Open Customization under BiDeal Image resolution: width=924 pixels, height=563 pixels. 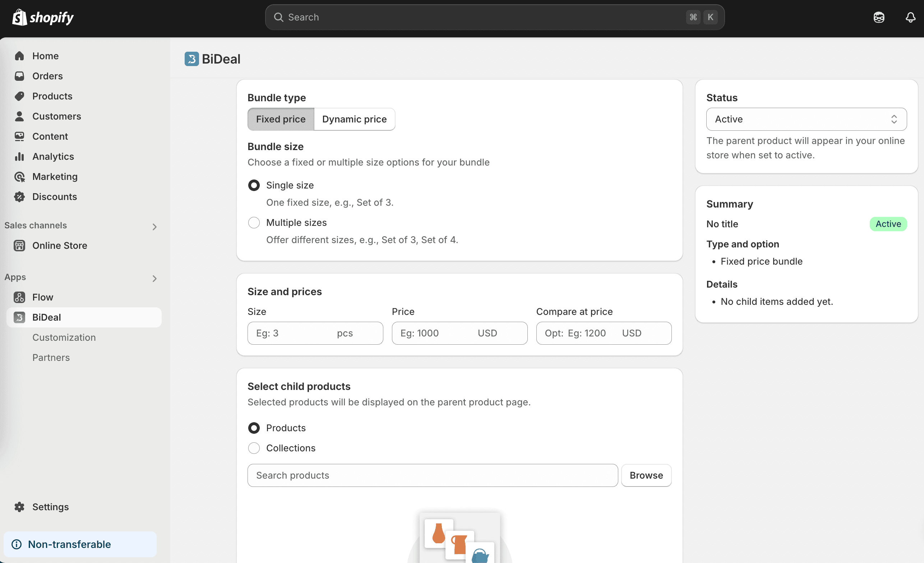(x=64, y=338)
